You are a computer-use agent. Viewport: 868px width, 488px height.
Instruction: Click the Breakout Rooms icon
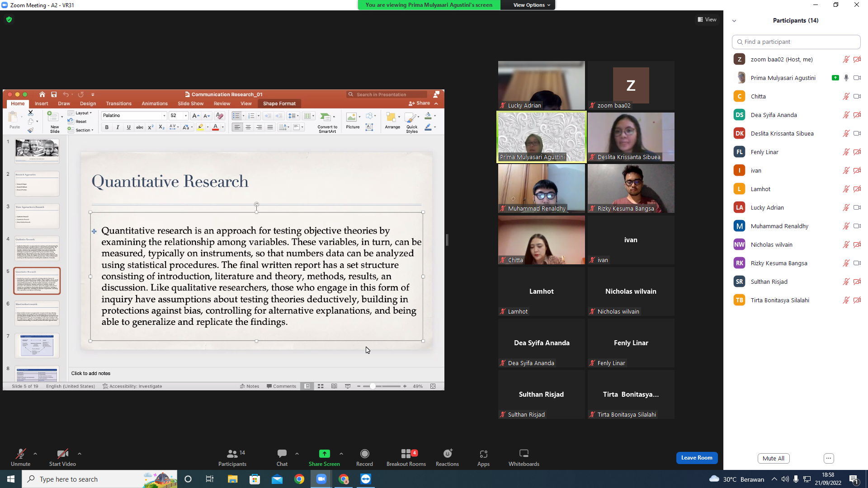coord(406,457)
